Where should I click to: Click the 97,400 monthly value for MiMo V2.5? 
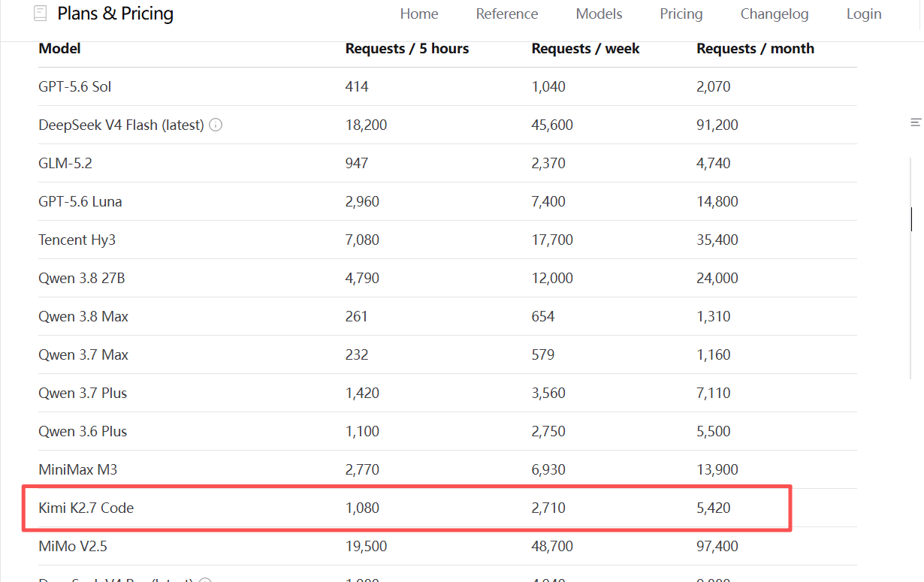click(x=717, y=546)
